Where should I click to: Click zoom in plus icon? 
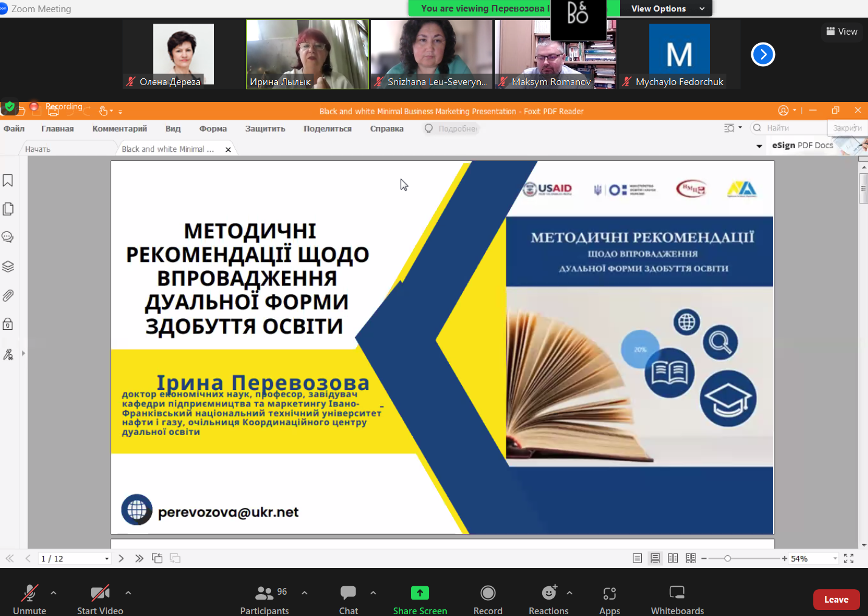(x=785, y=558)
